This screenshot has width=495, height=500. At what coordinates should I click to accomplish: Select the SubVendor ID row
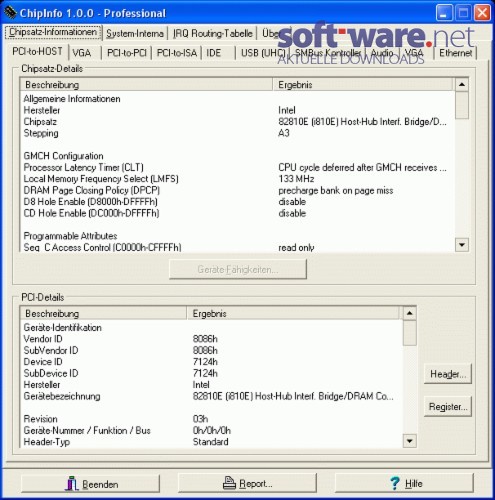point(211,350)
